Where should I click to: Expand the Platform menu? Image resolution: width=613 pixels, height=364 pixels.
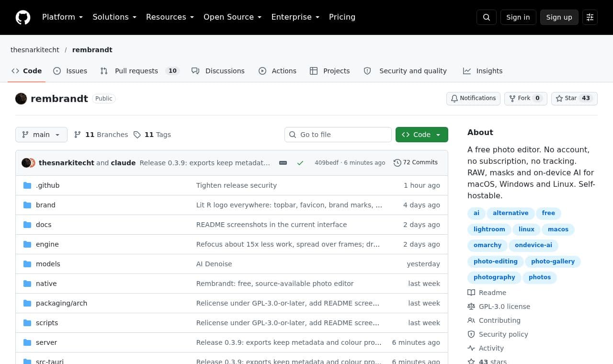tap(62, 17)
